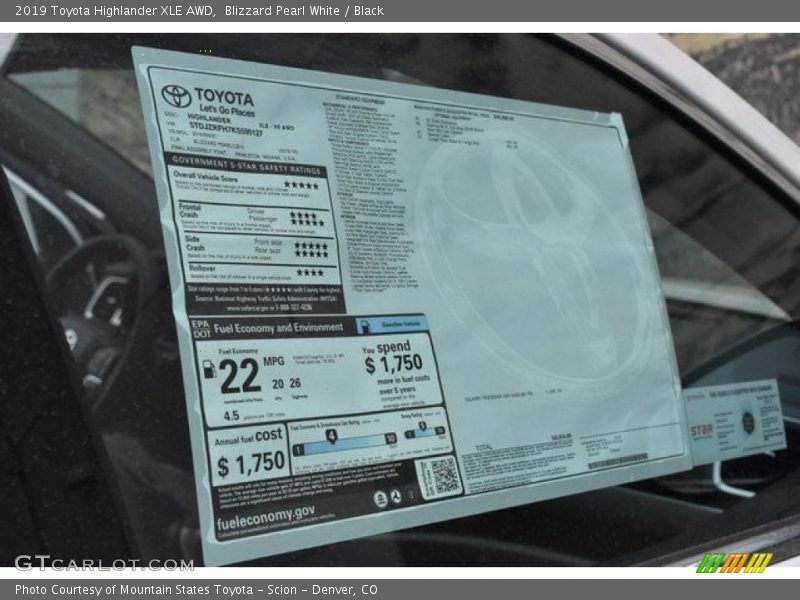800x600 pixels.
Task: Click the GTCARLOT.COM watermark
Action: click(x=103, y=563)
